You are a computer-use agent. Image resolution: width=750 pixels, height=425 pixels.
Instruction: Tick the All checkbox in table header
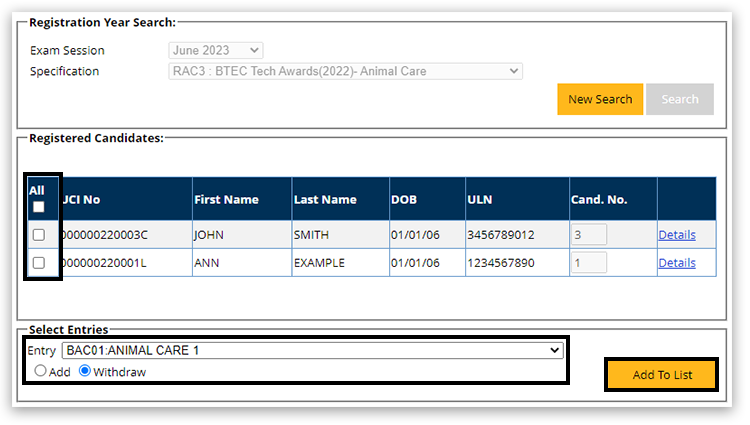pos(39,207)
